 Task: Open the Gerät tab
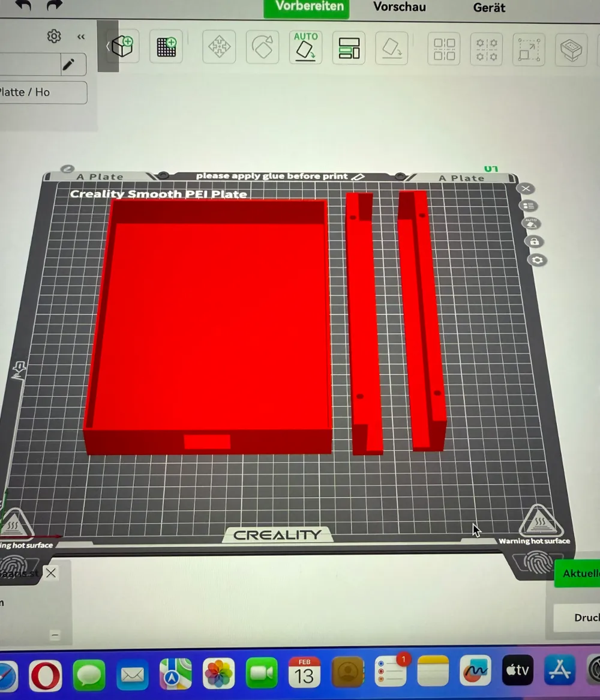click(x=490, y=8)
